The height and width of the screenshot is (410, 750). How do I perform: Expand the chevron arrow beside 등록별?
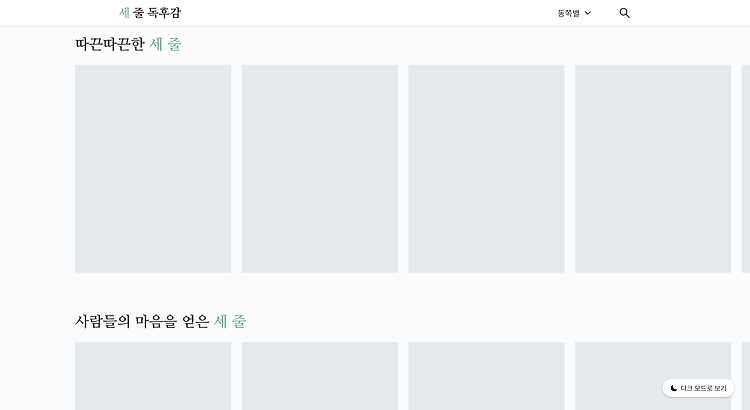tap(588, 13)
